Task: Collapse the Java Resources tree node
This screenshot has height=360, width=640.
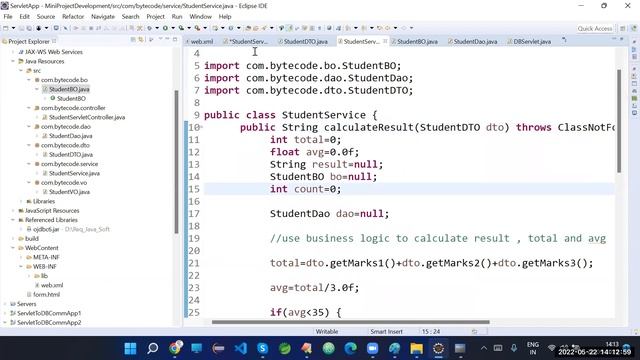Action: (13, 61)
